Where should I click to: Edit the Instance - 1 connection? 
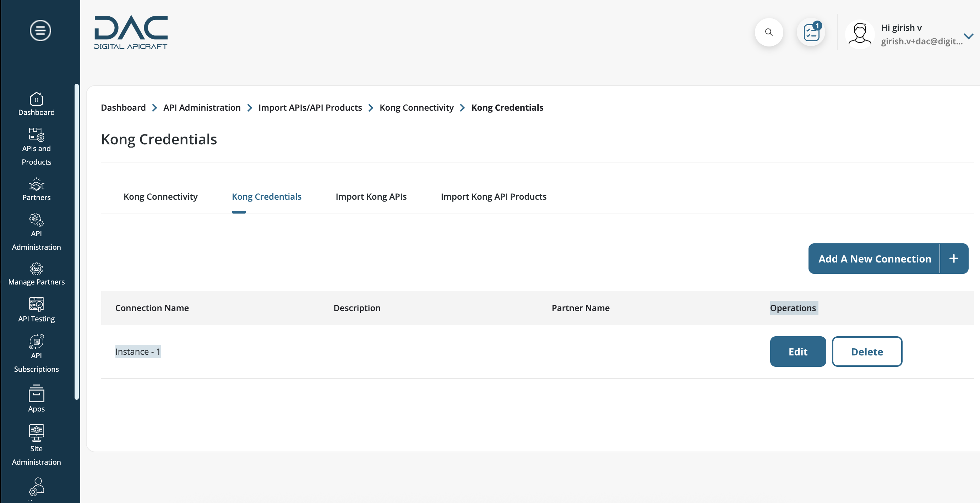coord(798,352)
